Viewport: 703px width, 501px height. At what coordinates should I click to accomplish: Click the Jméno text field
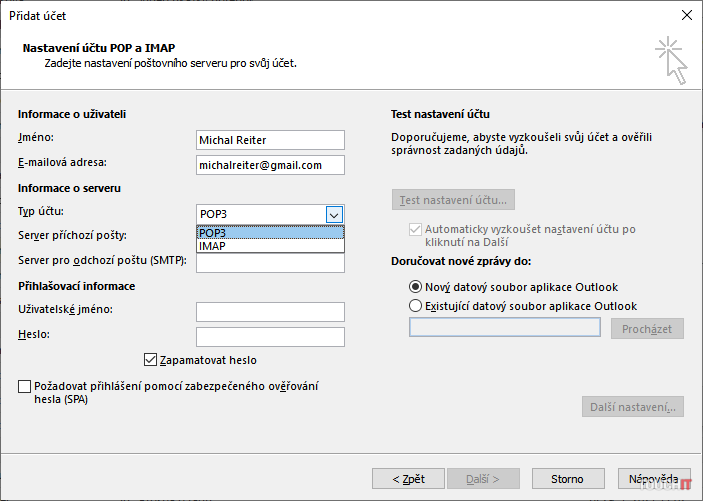coord(270,140)
